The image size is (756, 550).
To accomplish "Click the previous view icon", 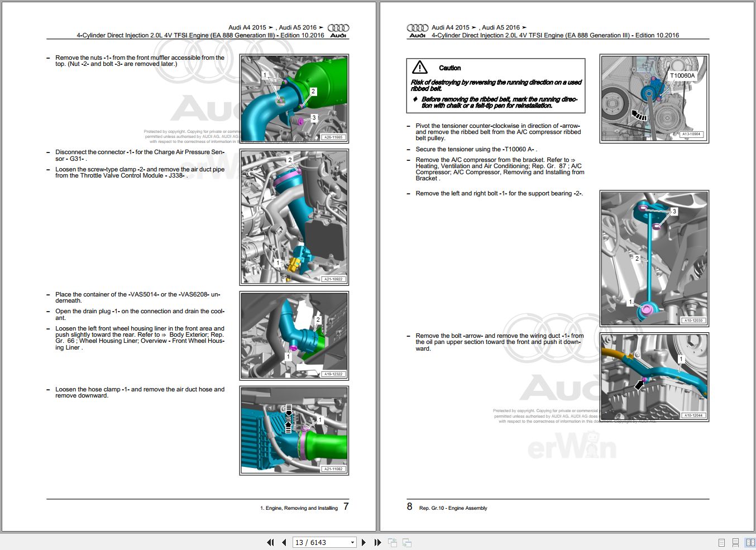I will [x=393, y=542].
